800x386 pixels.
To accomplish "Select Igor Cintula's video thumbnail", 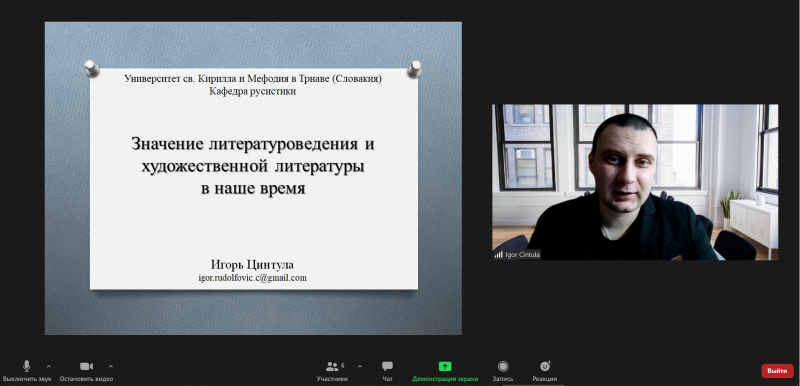I will tap(635, 182).
